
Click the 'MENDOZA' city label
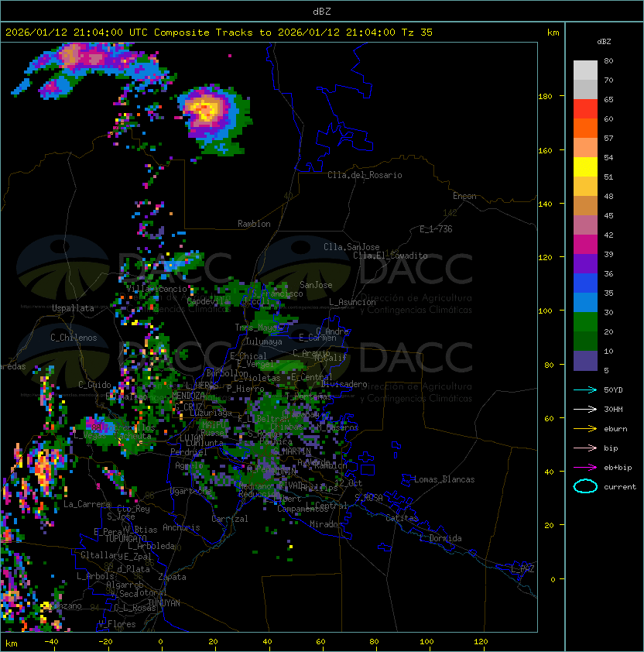(x=188, y=395)
